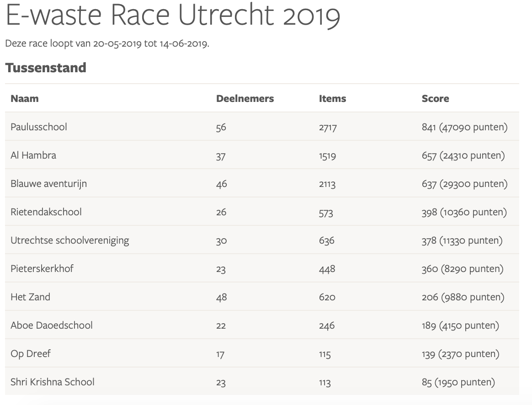Click Het Zand's 48 participants cell
Image resolution: width=532 pixels, height=405 pixels.
[x=222, y=298]
